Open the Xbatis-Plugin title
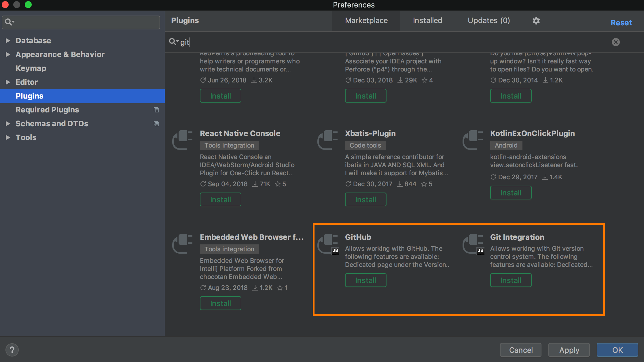The image size is (644, 362). pyautogui.click(x=370, y=133)
